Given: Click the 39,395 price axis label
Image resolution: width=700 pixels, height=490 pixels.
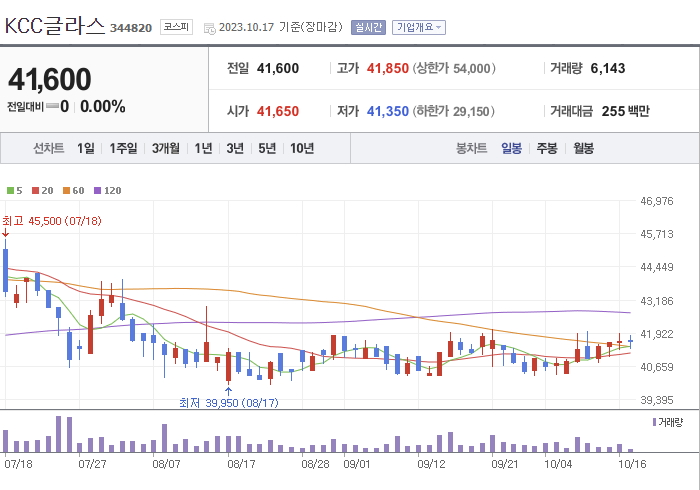Looking at the screenshot, I should coord(657,400).
